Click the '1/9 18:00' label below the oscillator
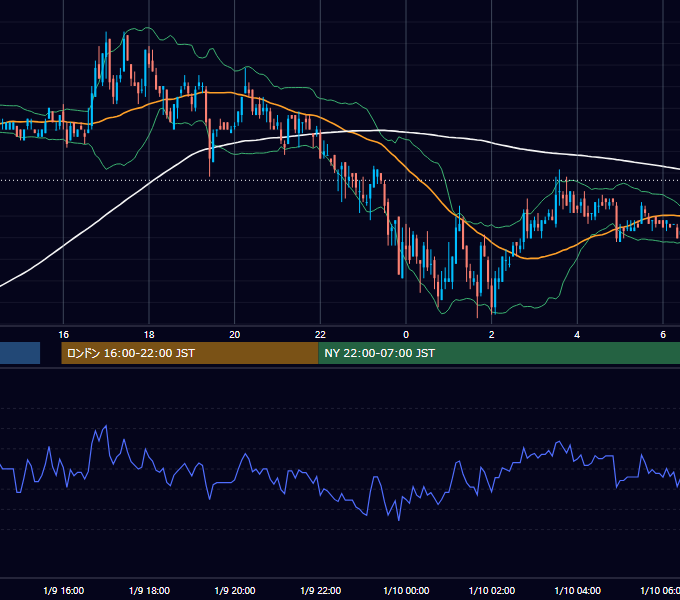Viewport: 680px width, 600px height. (x=149, y=590)
